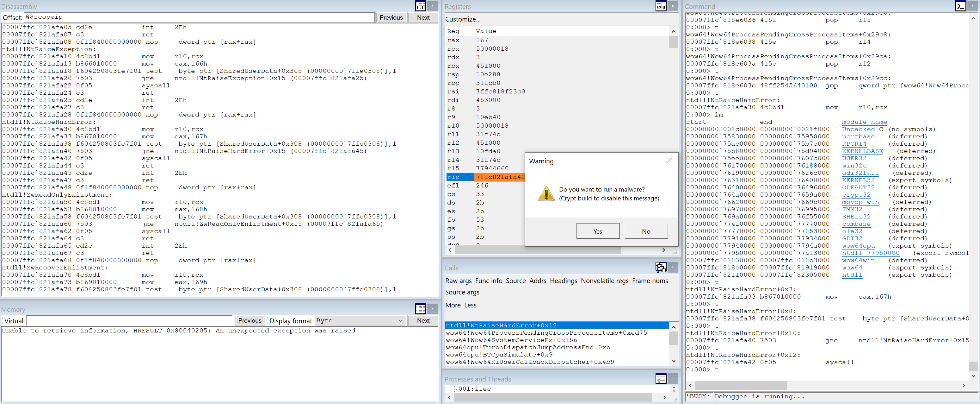Toggle Func info in Calls panel
The width and height of the screenshot is (980, 404).
click(489, 281)
